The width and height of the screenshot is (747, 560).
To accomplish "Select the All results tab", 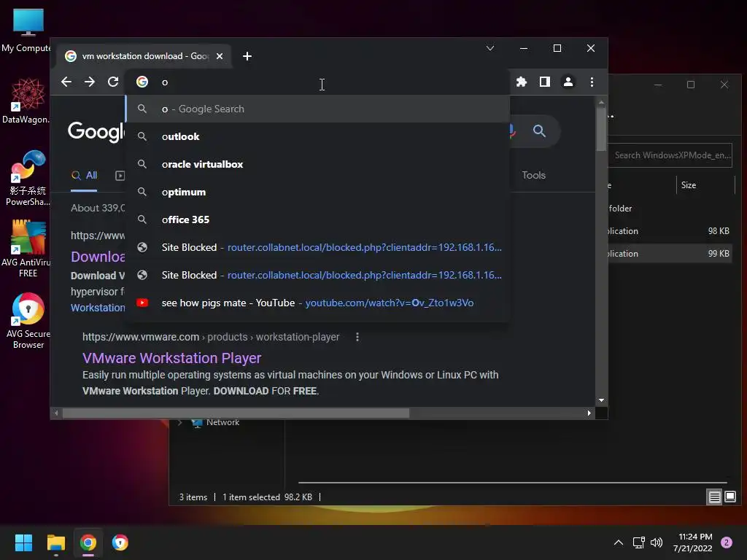I will 84,175.
